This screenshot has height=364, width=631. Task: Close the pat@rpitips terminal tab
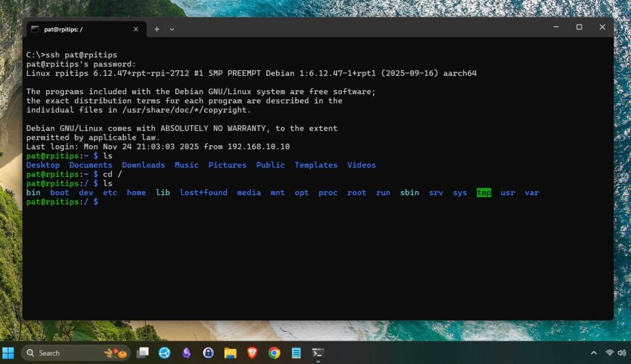click(x=136, y=29)
